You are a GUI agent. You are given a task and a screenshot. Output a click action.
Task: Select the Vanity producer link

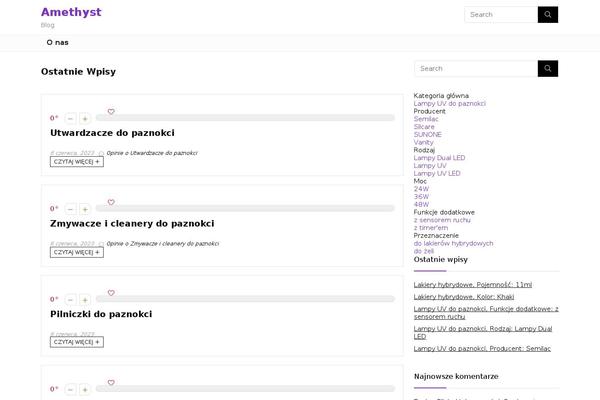(423, 142)
